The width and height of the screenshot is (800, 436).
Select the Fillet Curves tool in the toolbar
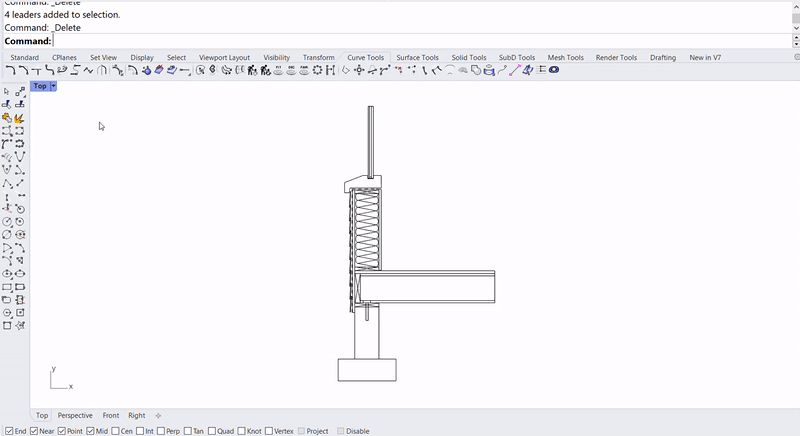point(10,71)
